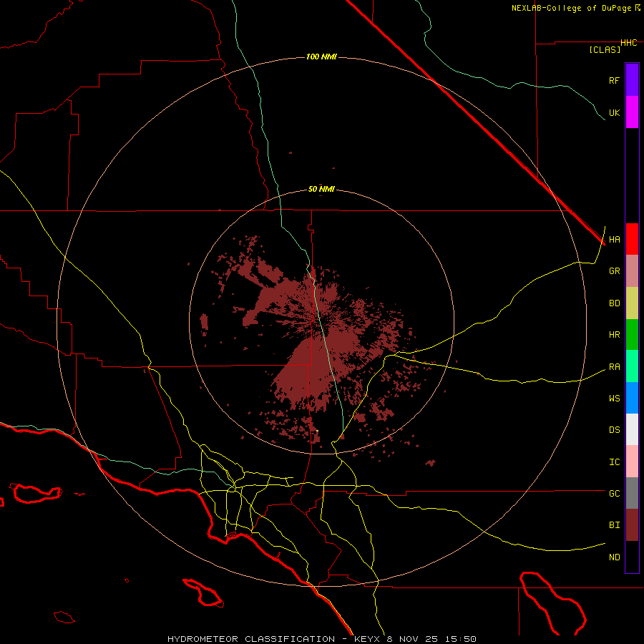Click the 50 NMI range ring label

click(321, 189)
